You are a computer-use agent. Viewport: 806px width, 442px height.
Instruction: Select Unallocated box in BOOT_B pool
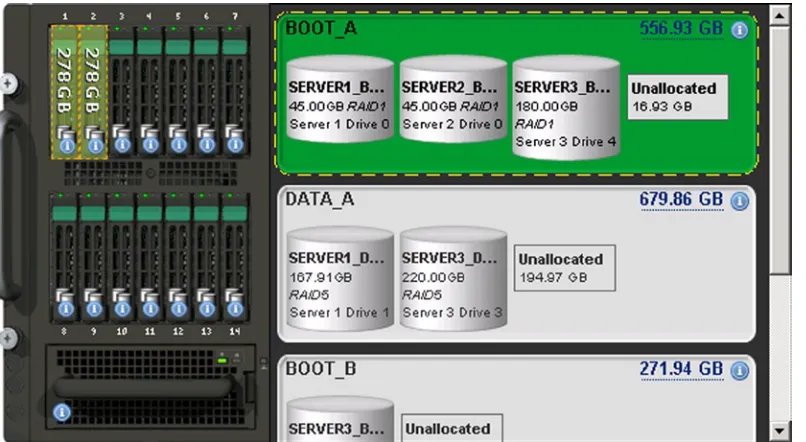[451, 428]
